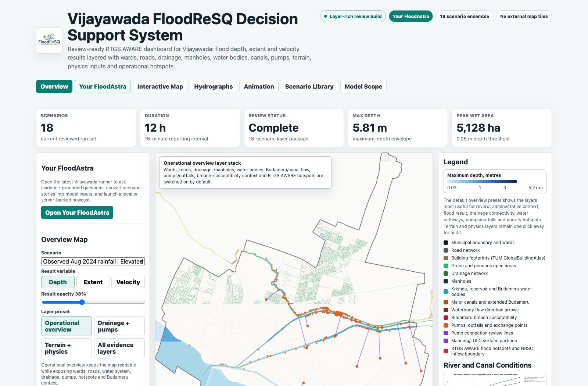Click the '0.03' depth scale label
Viewport: 588px width, 386px height.
(452, 188)
